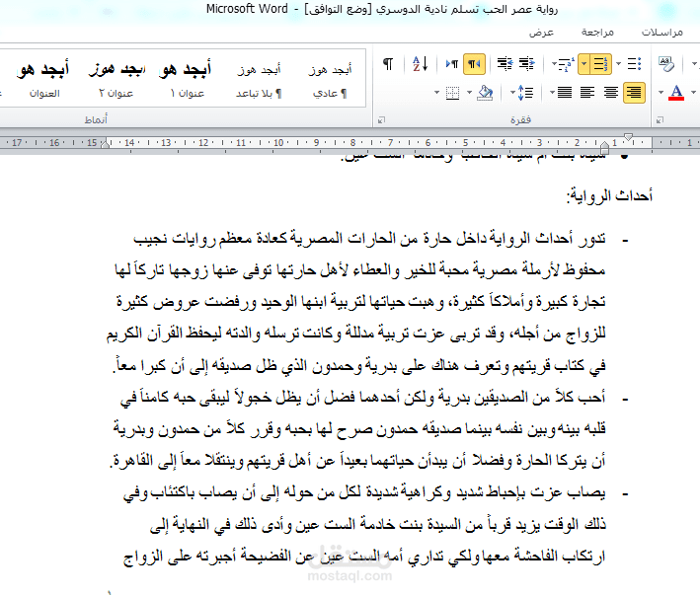Image resolution: width=700 pixels, height=595 pixels.
Task: Click the left-side indent marker near 15 on ruler
Action: point(106,143)
